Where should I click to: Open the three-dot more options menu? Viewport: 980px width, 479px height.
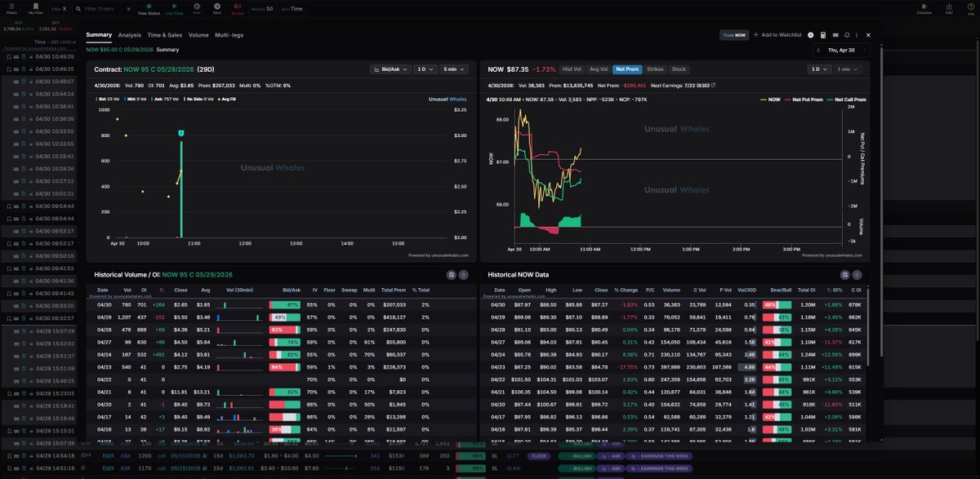[x=857, y=35]
